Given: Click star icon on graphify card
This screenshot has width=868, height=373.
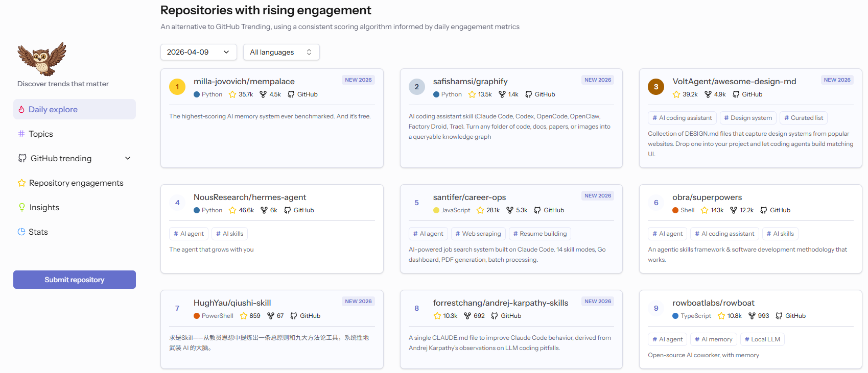Looking at the screenshot, I should pos(472,94).
